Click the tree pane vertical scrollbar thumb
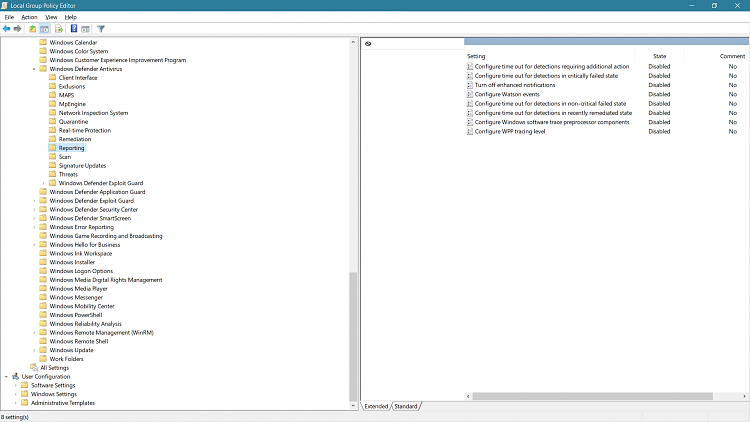 point(353,336)
